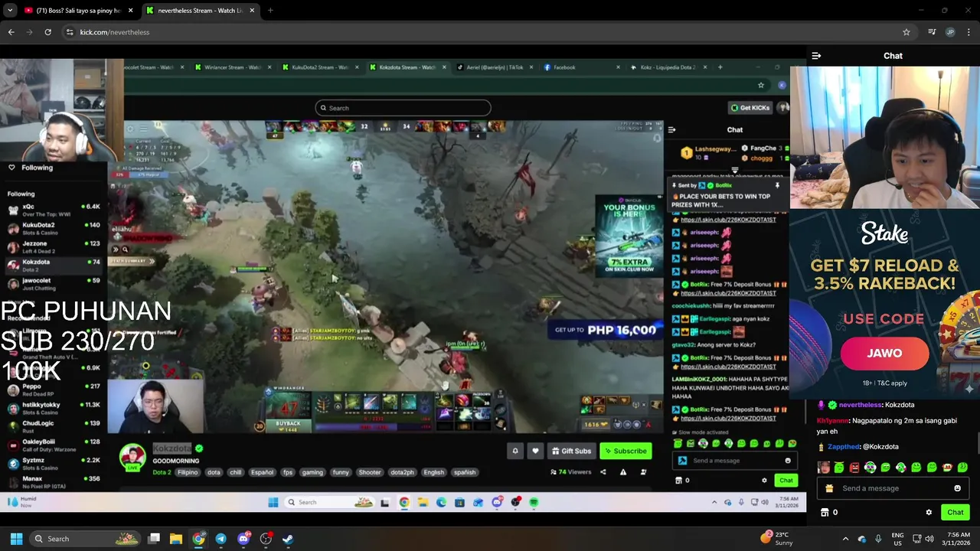Viewport: 980px width, 551px height.
Task: Open File Explorer from the taskbar
Action: click(176, 539)
